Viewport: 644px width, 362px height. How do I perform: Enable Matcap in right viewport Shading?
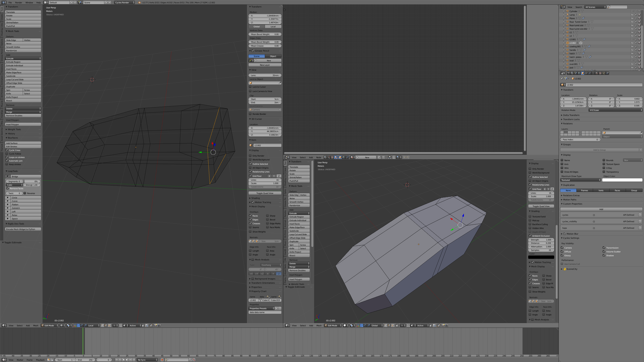click(530, 220)
